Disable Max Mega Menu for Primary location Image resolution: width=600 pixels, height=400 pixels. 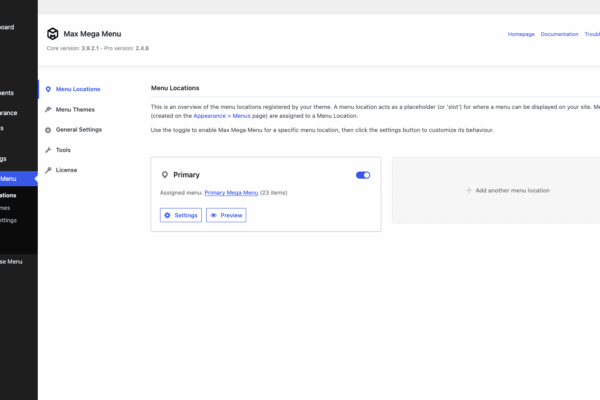363,175
